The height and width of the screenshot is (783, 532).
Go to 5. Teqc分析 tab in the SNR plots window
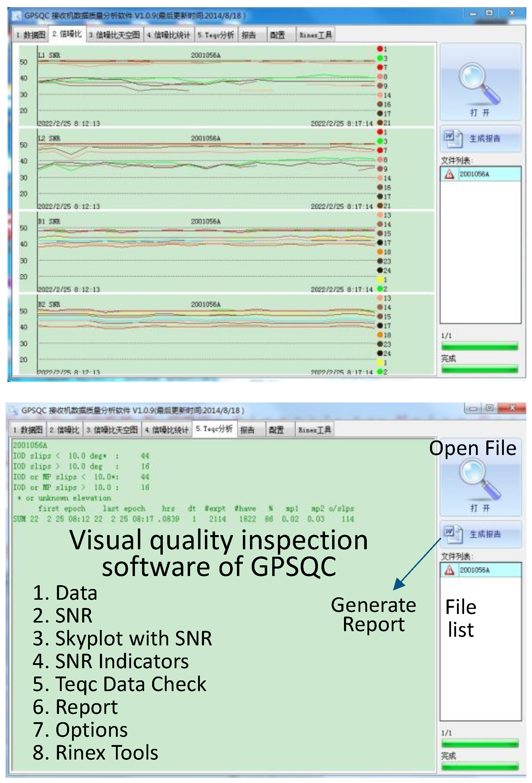tap(216, 35)
